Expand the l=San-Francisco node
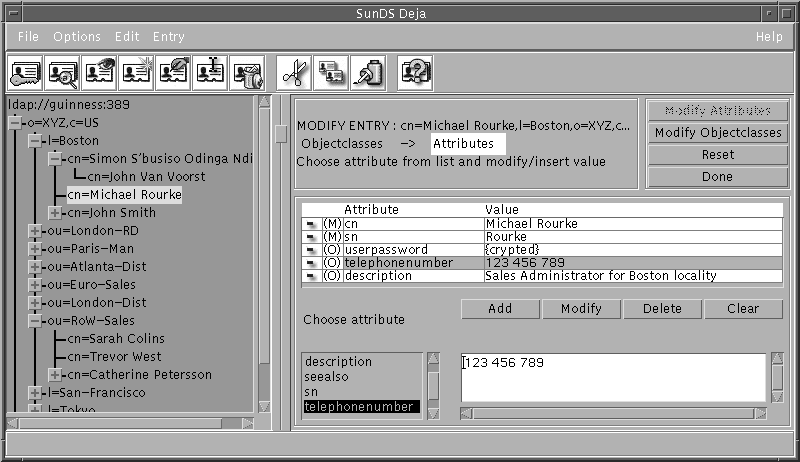800x462 pixels. pos(35,393)
